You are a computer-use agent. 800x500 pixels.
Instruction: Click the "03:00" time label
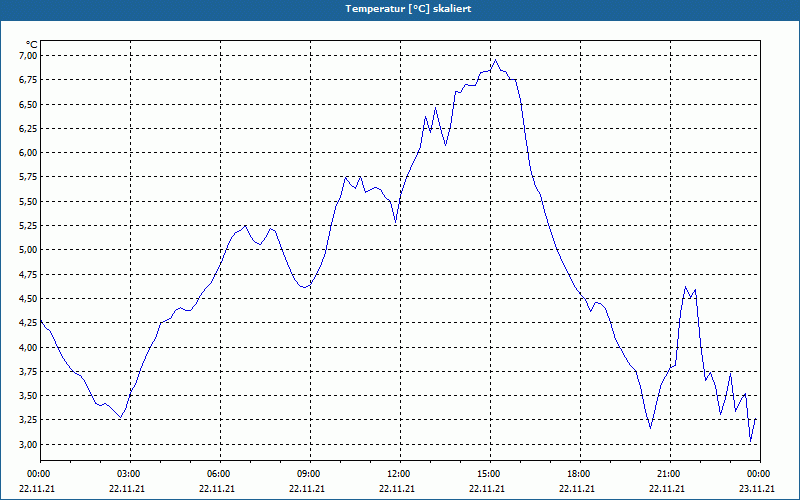(x=131, y=474)
